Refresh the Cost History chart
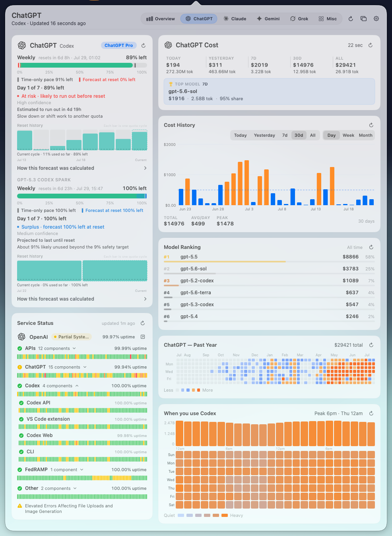 point(371,125)
